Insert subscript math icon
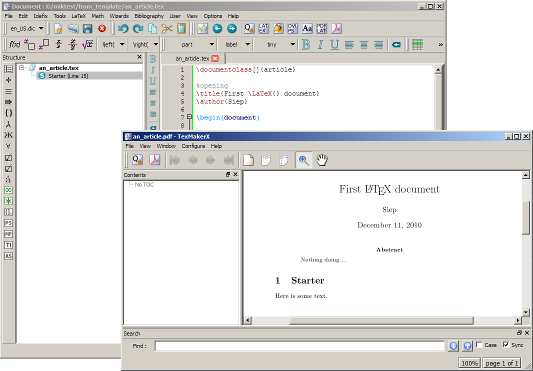The width and height of the screenshot is (533, 371). coord(29,45)
